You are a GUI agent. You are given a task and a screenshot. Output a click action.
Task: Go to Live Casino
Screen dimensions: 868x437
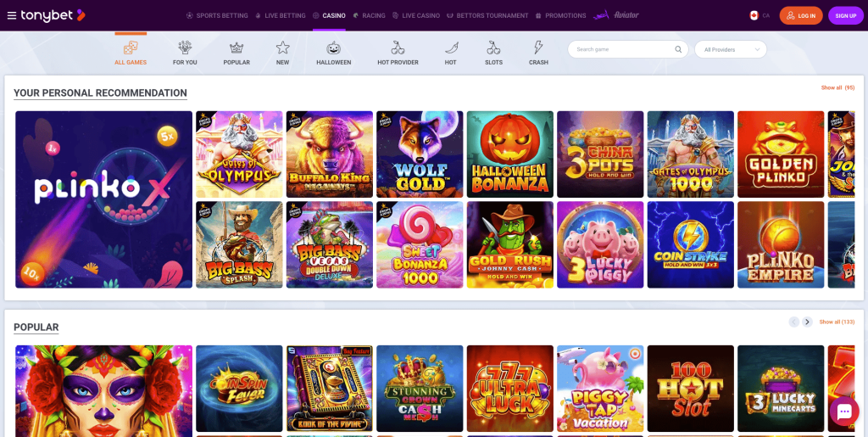click(415, 15)
